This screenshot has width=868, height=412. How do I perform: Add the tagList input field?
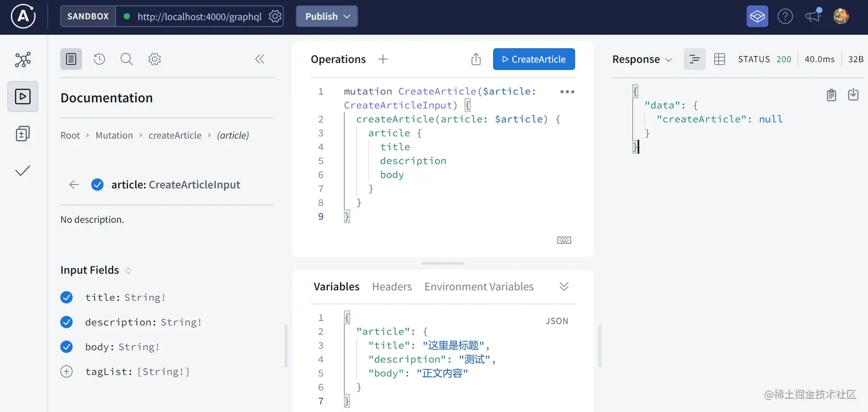(x=67, y=371)
